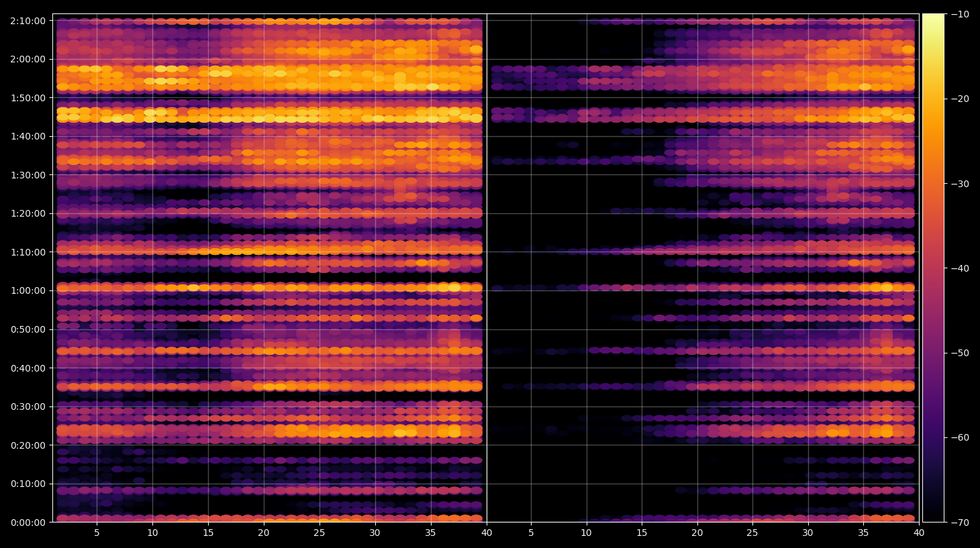Click the −70 colorbar tick label
Image resolution: width=980 pixels, height=548 pixels.
coord(960,523)
